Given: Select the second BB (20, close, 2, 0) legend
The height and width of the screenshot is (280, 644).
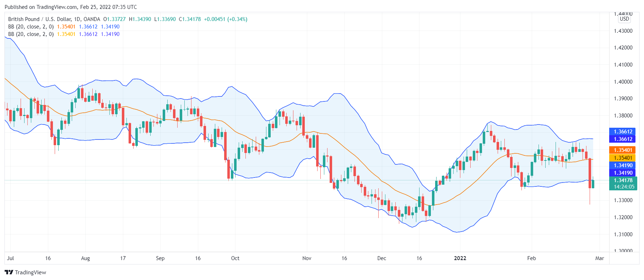Looking at the screenshot, I should point(31,34).
